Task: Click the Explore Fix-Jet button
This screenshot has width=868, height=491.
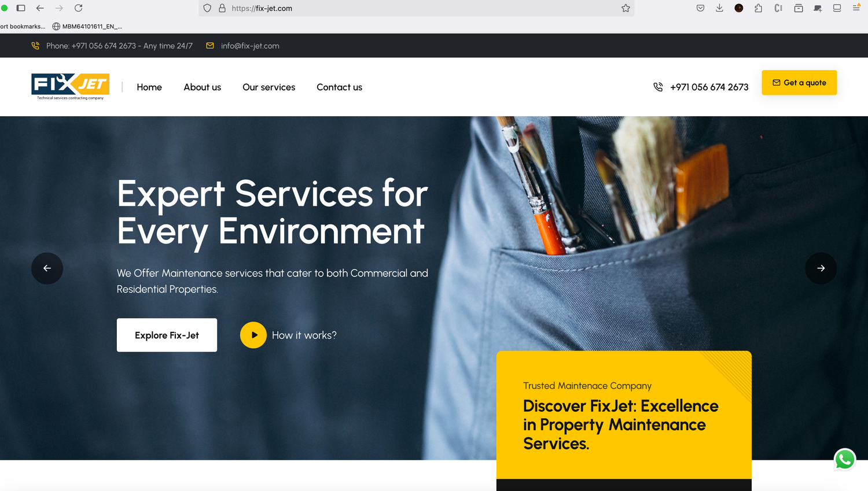Action: pos(167,335)
